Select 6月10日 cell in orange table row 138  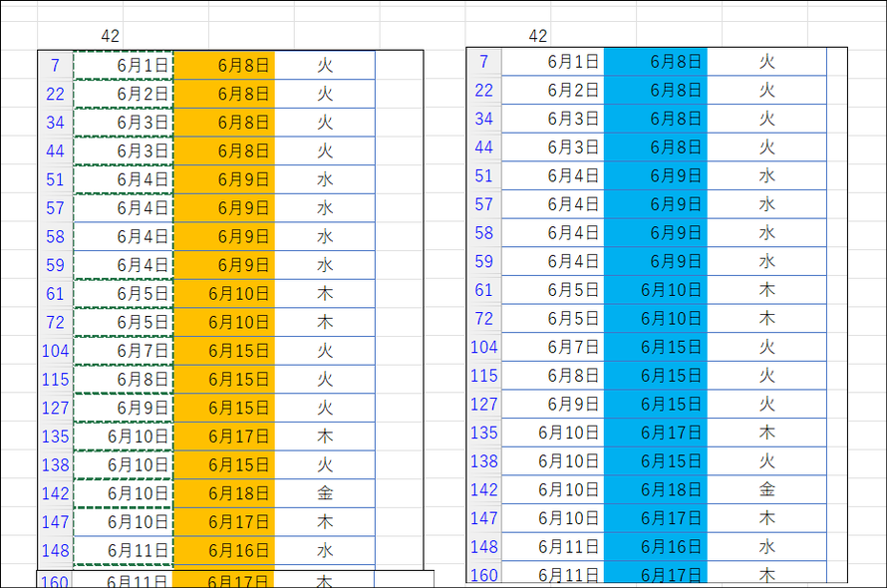[124, 465]
